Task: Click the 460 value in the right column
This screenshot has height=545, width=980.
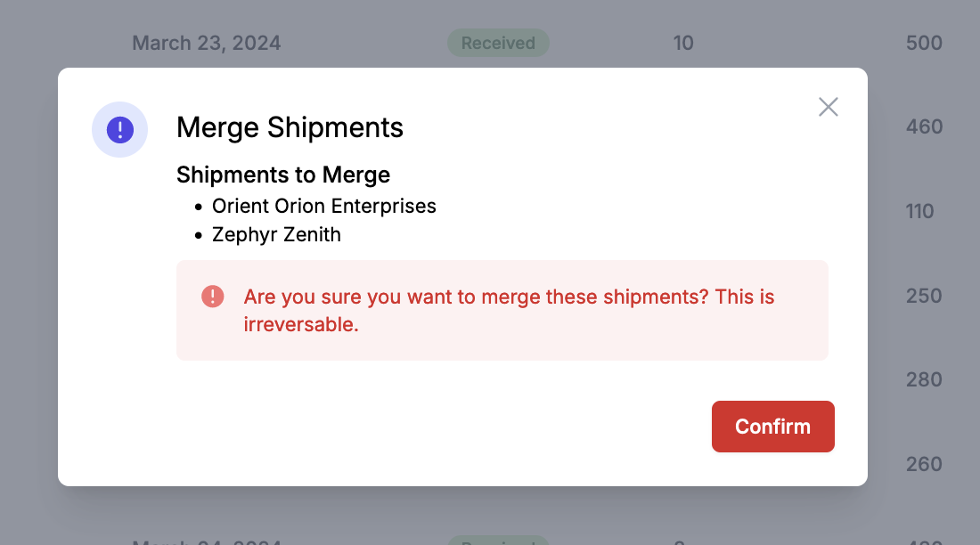Action: [924, 126]
